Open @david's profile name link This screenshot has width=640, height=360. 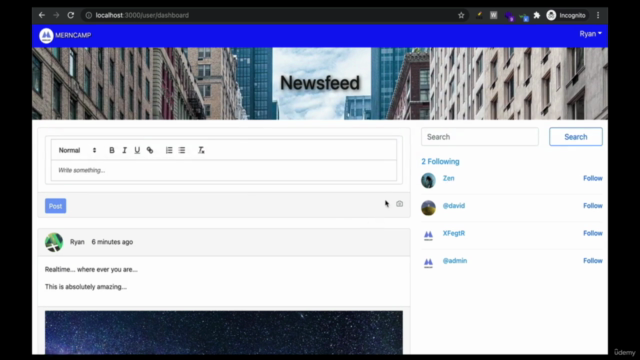pos(454,206)
